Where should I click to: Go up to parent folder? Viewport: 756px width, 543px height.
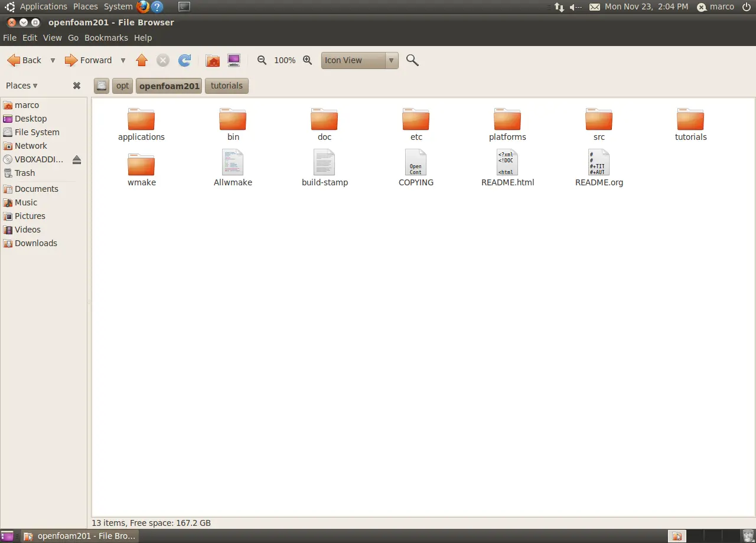(x=142, y=60)
